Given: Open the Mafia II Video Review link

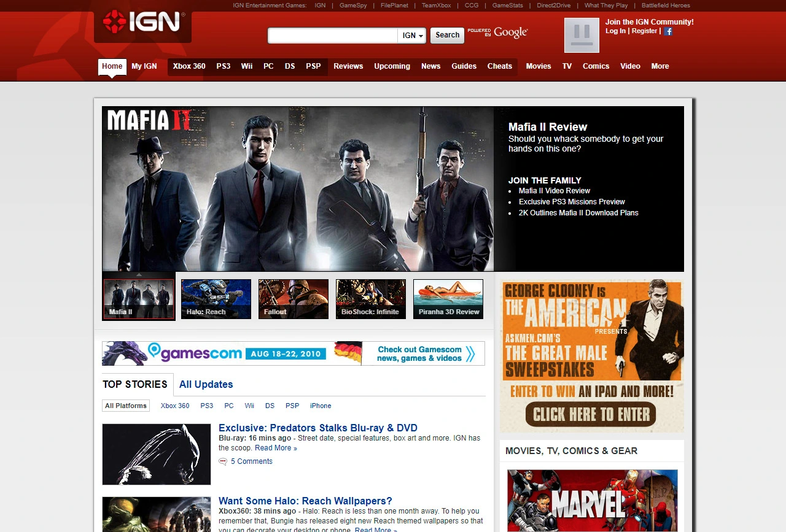Looking at the screenshot, I should click(554, 191).
